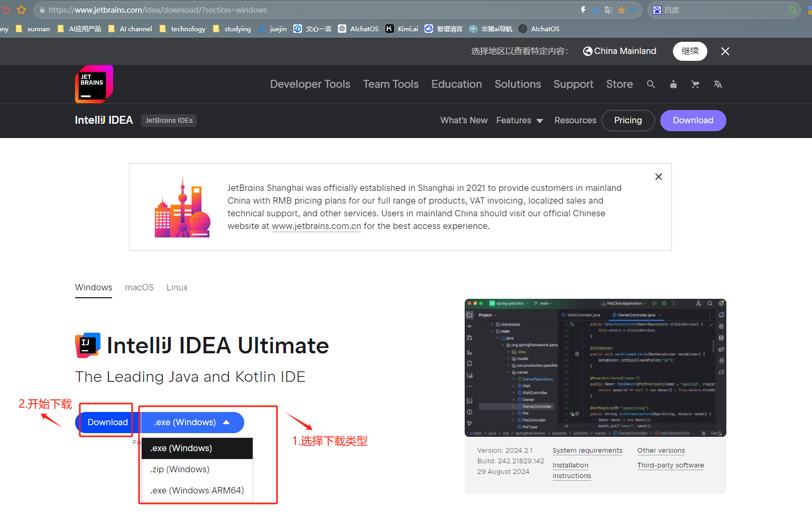Open address bar dropdown arrow
Image resolution: width=812 pixels, height=513 pixels.
633,10
